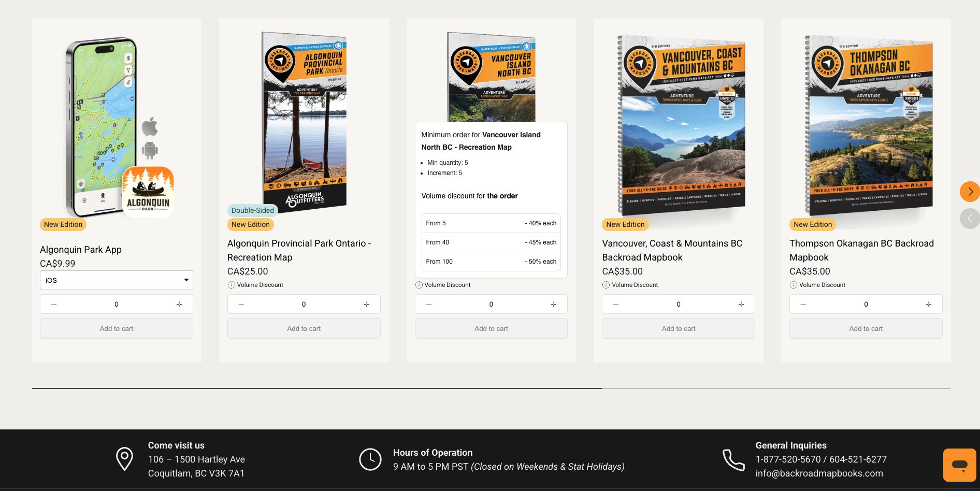
Task: Click Volume Discount under Algonquin Recreation Map
Action: [260, 285]
